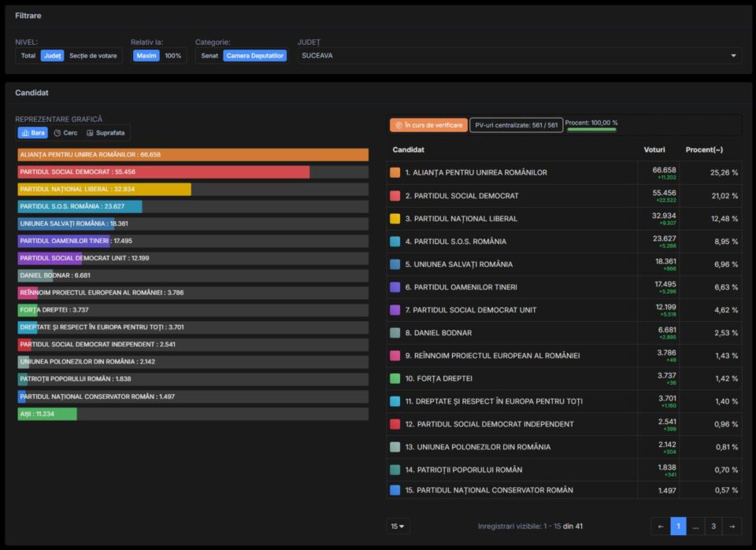
Task: Click percentage 21,02 % in table
Action: pos(724,196)
